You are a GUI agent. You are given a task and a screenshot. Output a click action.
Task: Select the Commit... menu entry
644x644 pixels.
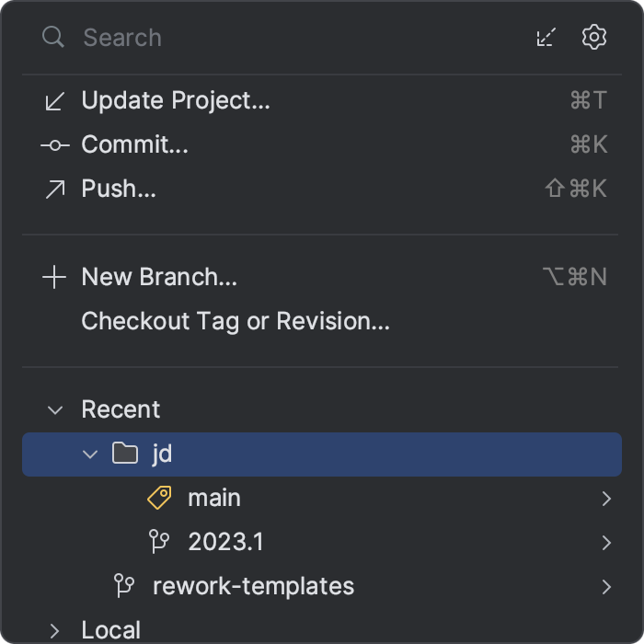coord(134,144)
